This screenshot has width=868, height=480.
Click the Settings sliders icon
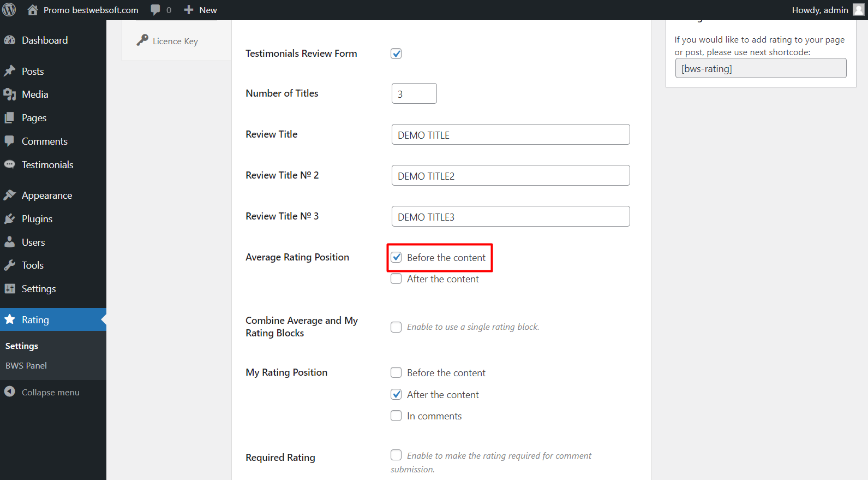[x=10, y=288]
